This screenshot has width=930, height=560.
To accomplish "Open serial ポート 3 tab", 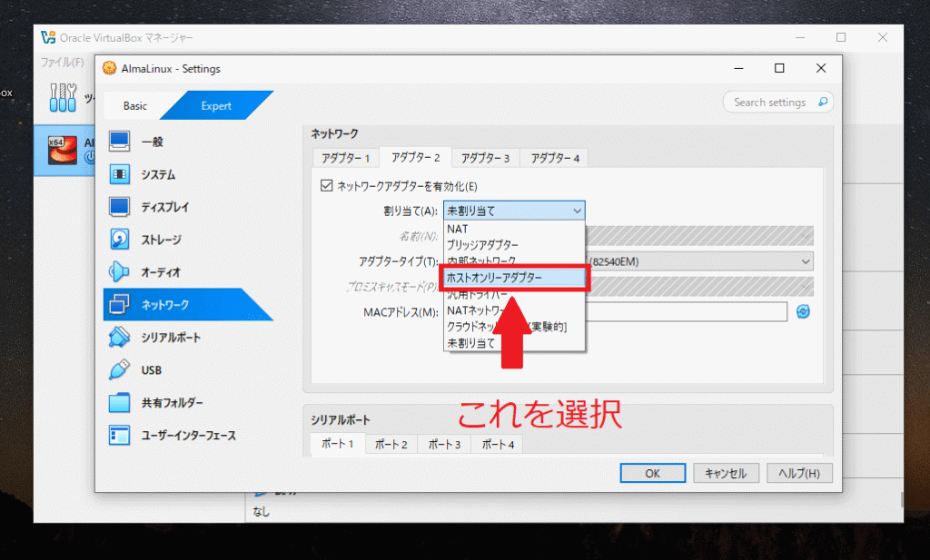I will point(444,445).
